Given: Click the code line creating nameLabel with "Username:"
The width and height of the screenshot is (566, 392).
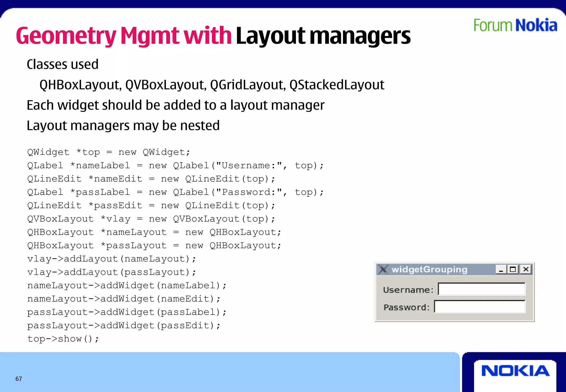Looking at the screenshot, I should (175, 165).
